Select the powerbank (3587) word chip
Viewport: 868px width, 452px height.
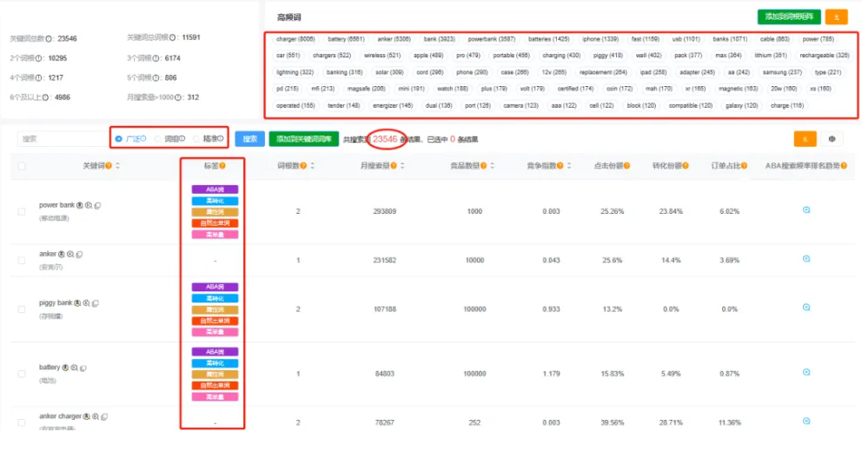[492, 39]
